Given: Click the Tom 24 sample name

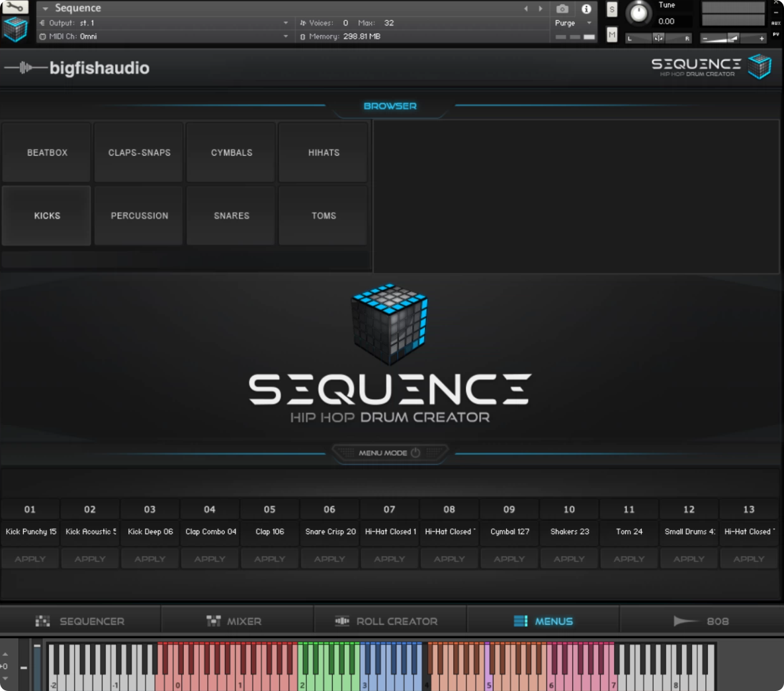Looking at the screenshot, I should tap(629, 531).
